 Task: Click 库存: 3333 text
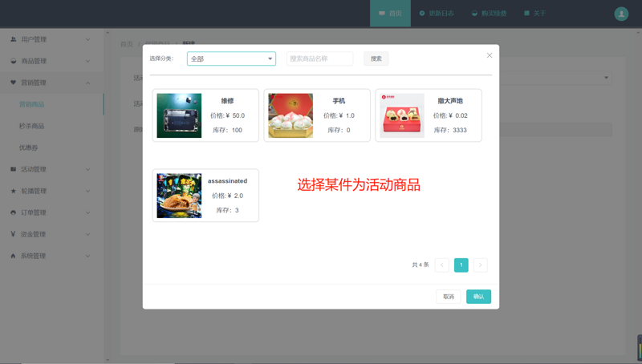tap(450, 130)
